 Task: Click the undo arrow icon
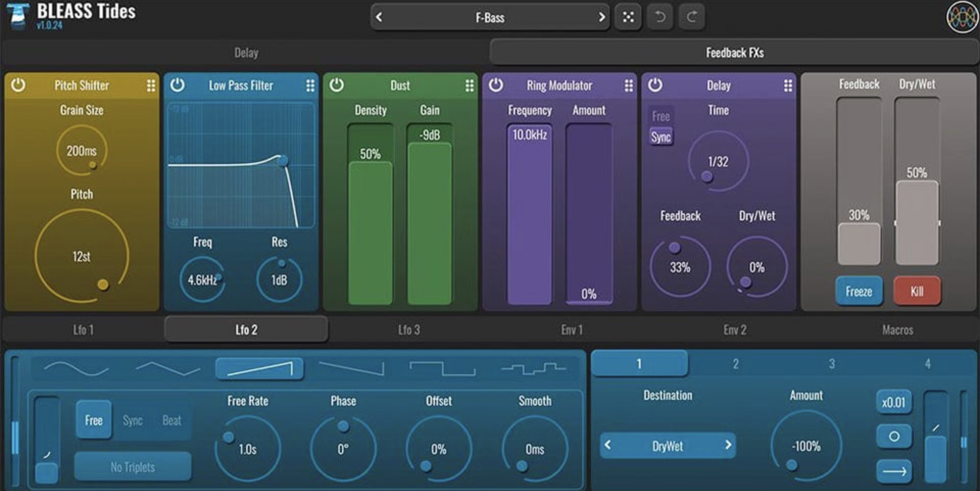(x=660, y=17)
